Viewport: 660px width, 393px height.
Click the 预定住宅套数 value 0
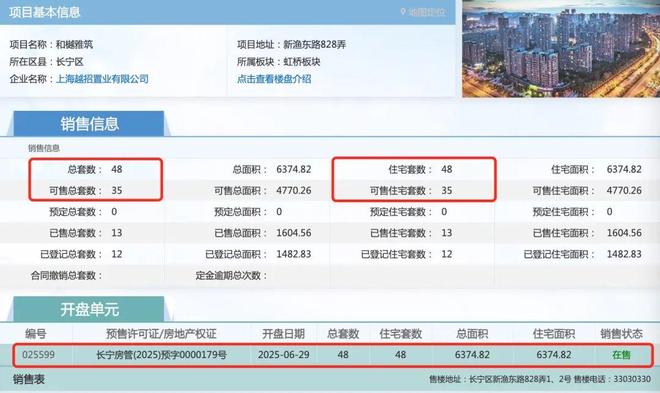coord(444,212)
